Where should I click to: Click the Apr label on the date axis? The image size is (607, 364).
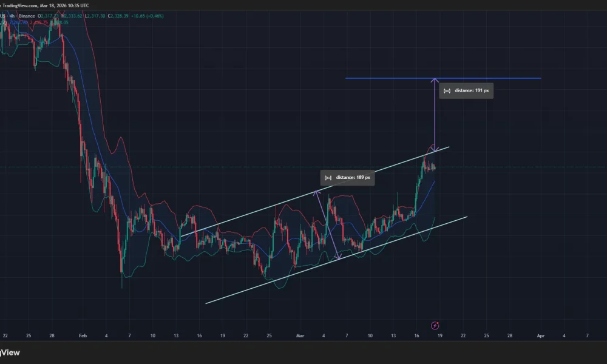540,335
